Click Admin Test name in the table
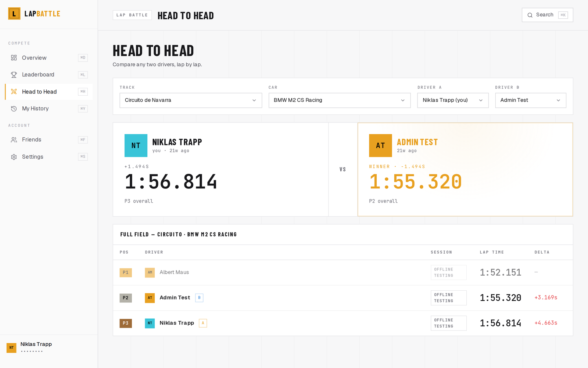The image size is (588, 368). pyautogui.click(x=175, y=298)
